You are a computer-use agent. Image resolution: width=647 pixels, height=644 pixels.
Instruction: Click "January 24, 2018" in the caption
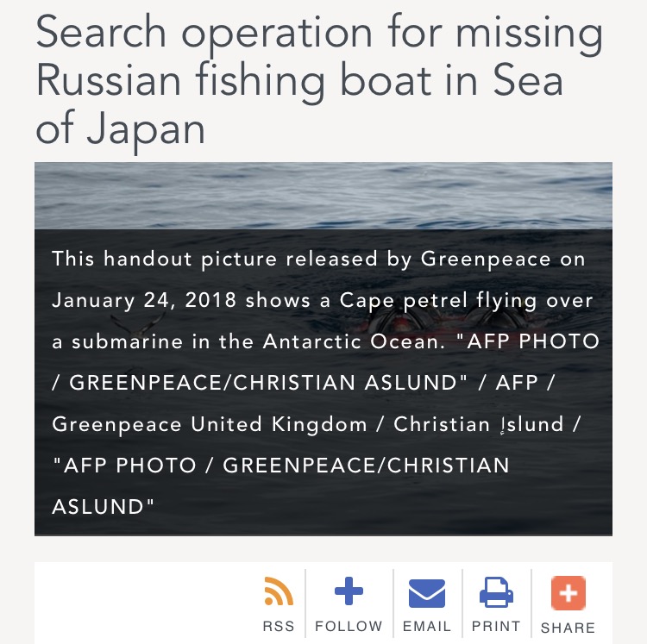click(145, 300)
